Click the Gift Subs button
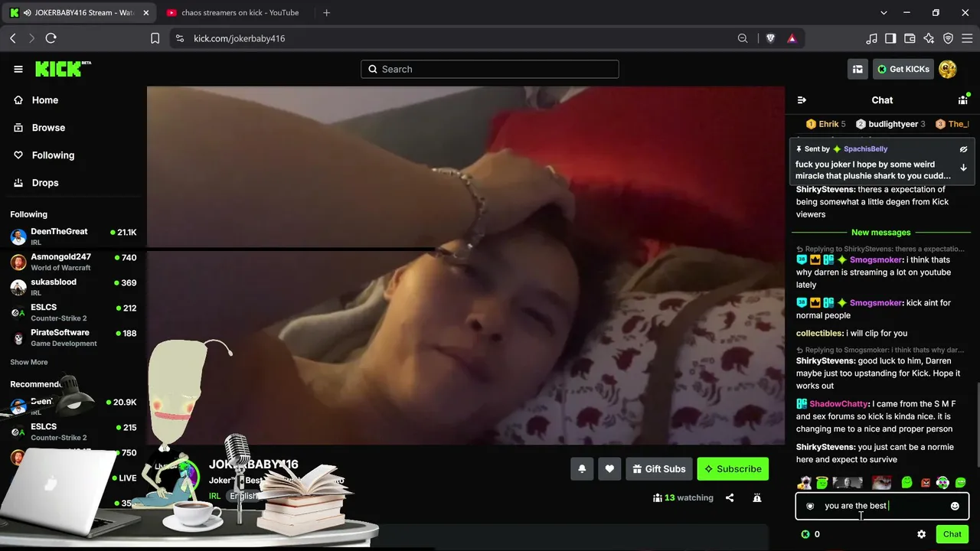Screen dimensions: 980x551 (658, 469)
